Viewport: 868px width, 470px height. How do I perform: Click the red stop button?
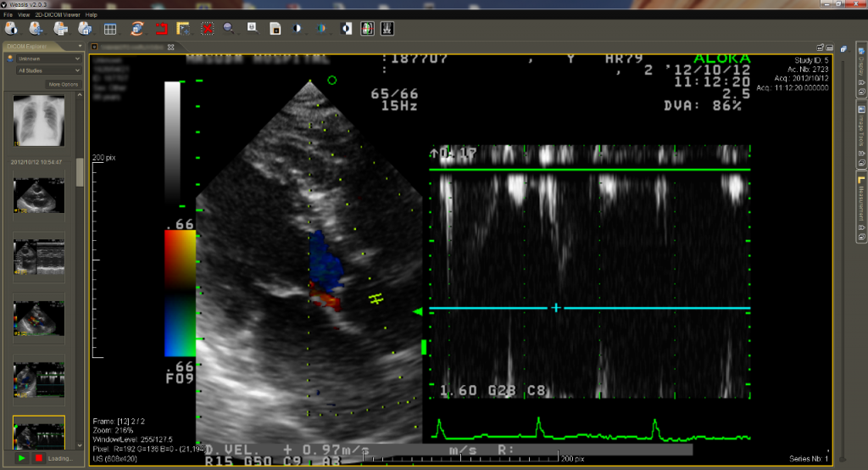coord(38,458)
